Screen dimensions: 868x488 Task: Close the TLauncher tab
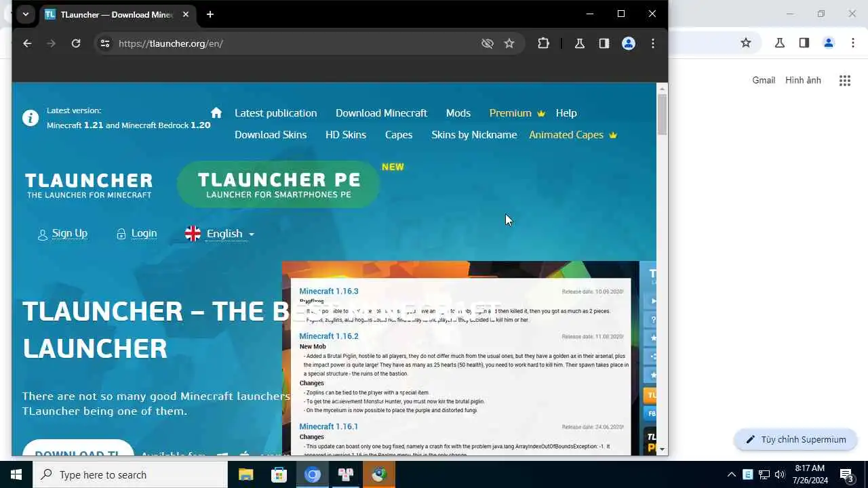pyautogui.click(x=186, y=14)
